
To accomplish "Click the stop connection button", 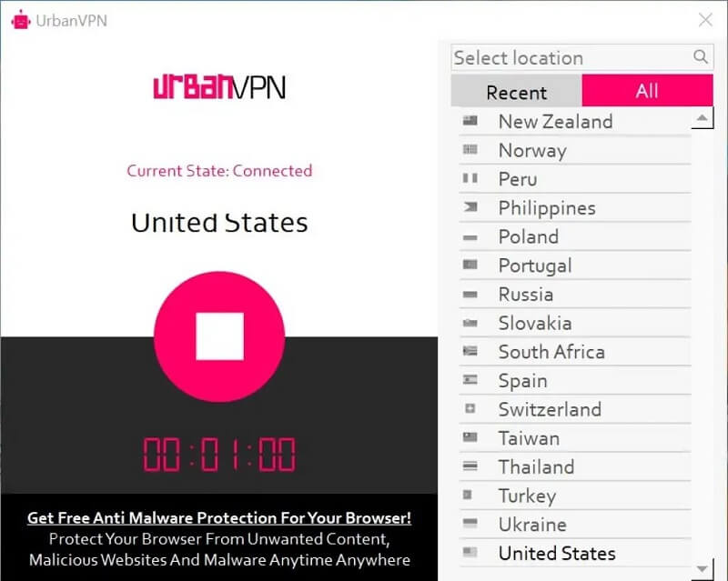I will tap(219, 336).
